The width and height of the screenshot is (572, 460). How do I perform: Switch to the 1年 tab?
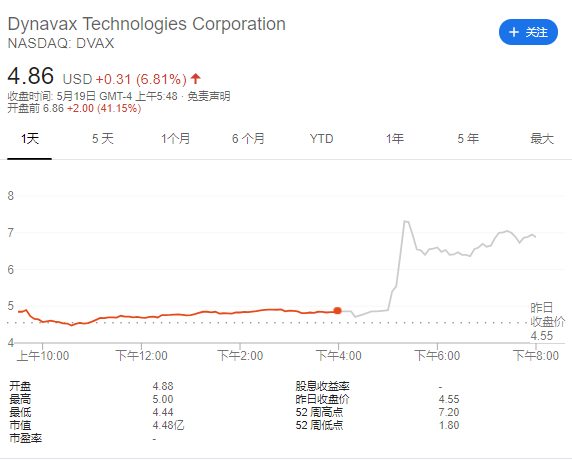(x=395, y=139)
